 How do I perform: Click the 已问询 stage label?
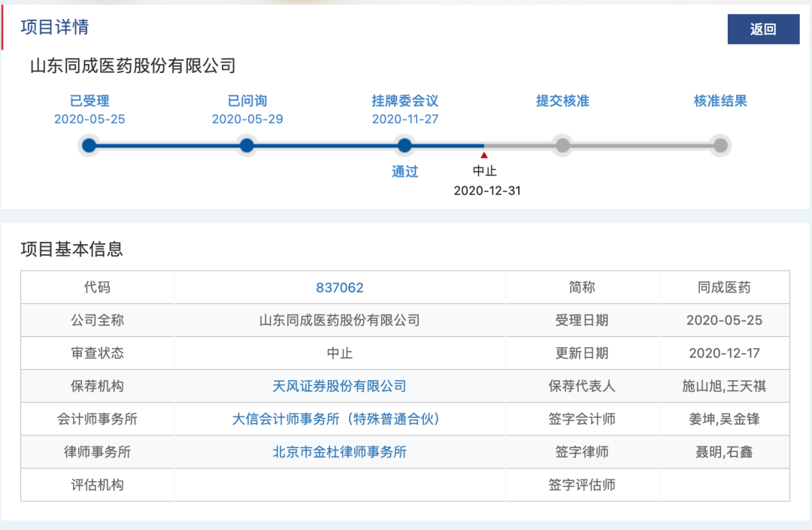247,101
